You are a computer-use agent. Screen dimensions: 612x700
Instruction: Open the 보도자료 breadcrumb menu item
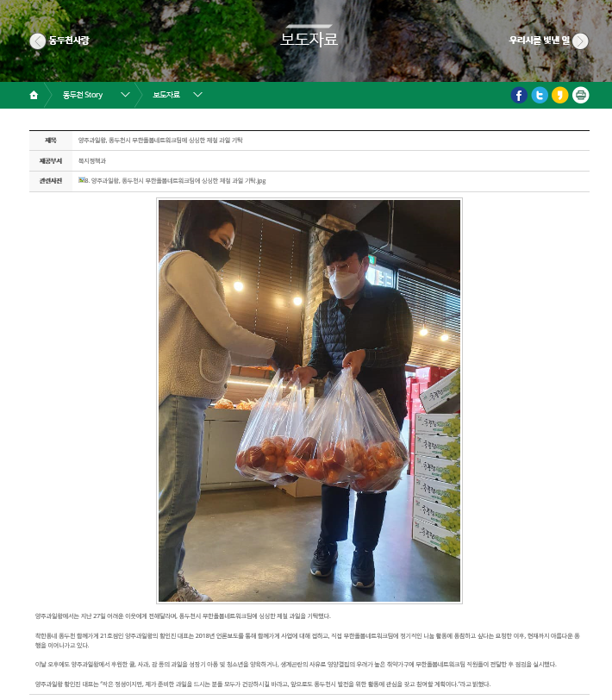click(166, 95)
